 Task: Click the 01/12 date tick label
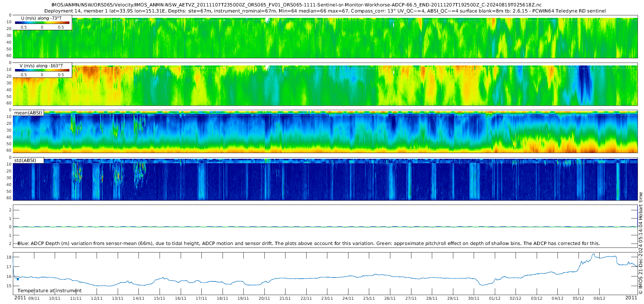tap(495, 298)
